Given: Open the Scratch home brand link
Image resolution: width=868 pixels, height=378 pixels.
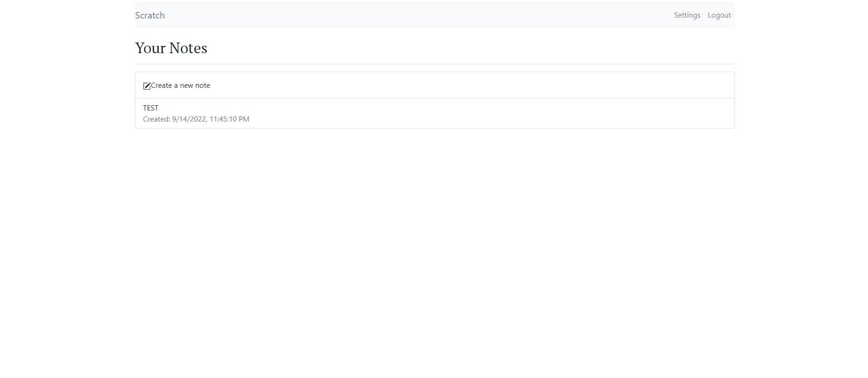Looking at the screenshot, I should (x=150, y=15).
